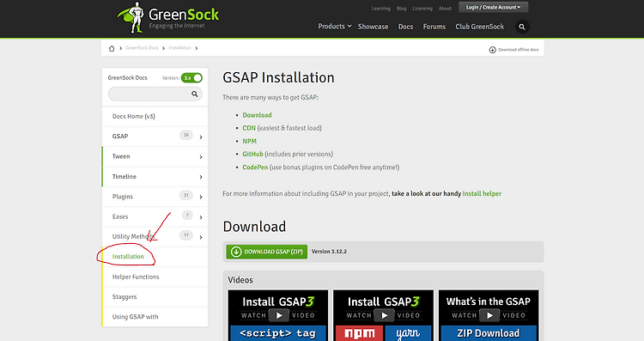The image size is (644, 341).
Task: Click the GSAP Installation heading
Action: click(x=278, y=77)
